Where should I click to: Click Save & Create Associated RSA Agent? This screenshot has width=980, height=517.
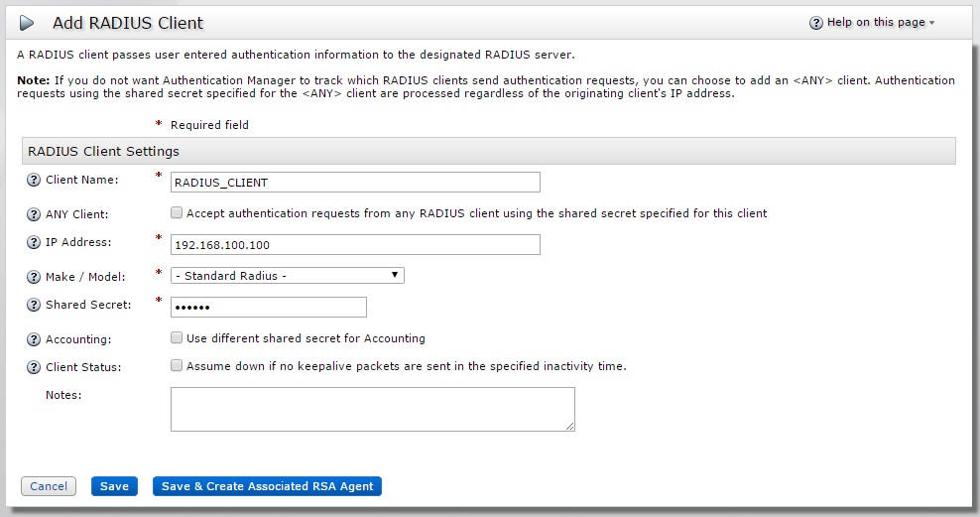tap(267, 486)
